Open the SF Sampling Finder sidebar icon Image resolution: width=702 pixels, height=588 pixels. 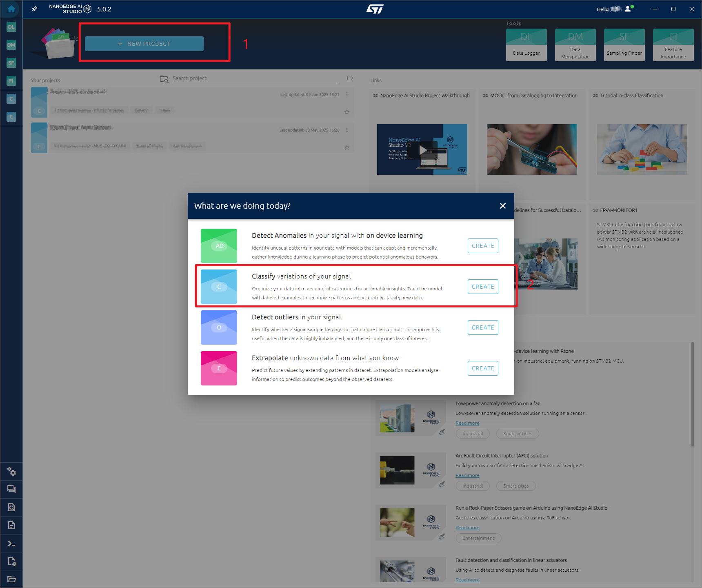point(11,63)
